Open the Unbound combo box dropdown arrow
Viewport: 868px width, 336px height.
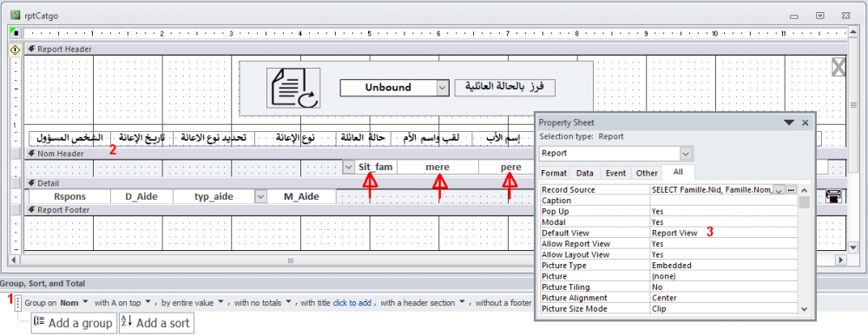(x=443, y=88)
